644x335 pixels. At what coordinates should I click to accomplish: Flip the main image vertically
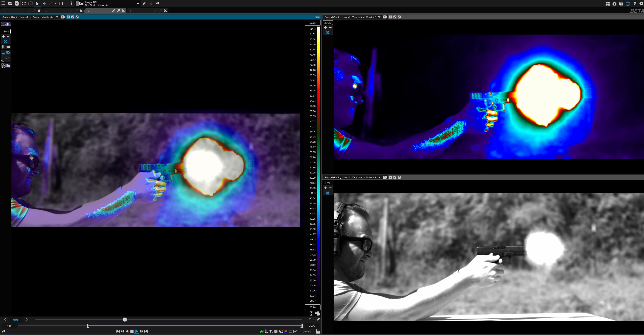3,47
